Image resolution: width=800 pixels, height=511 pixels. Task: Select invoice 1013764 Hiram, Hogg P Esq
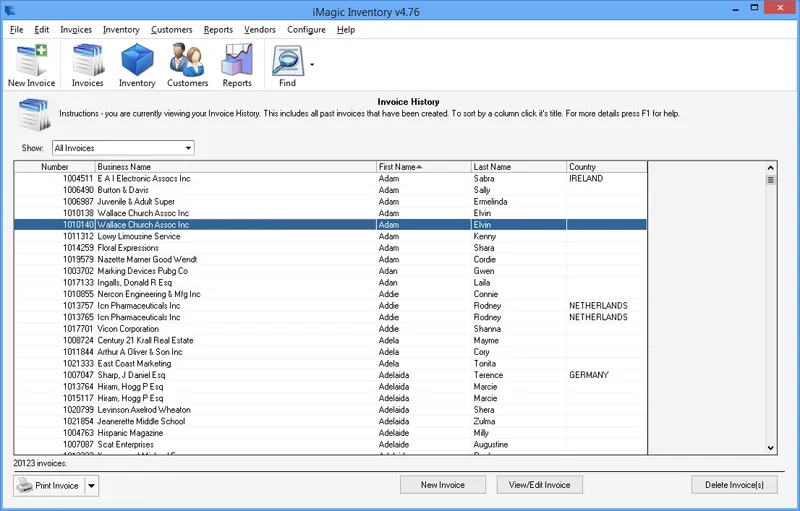click(331, 387)
